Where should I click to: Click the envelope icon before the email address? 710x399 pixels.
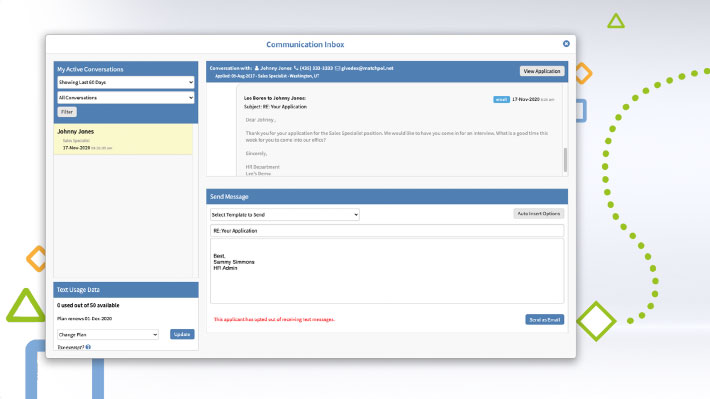coord(337,68)
